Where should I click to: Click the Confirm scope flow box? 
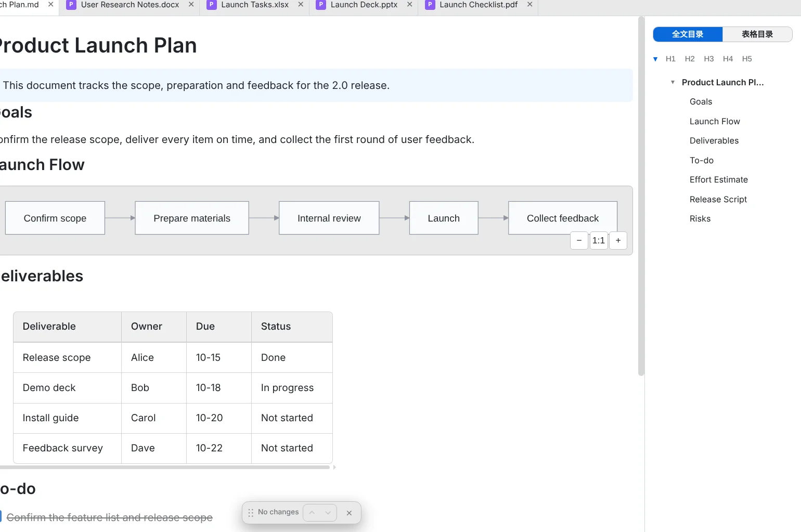(55, 218)
